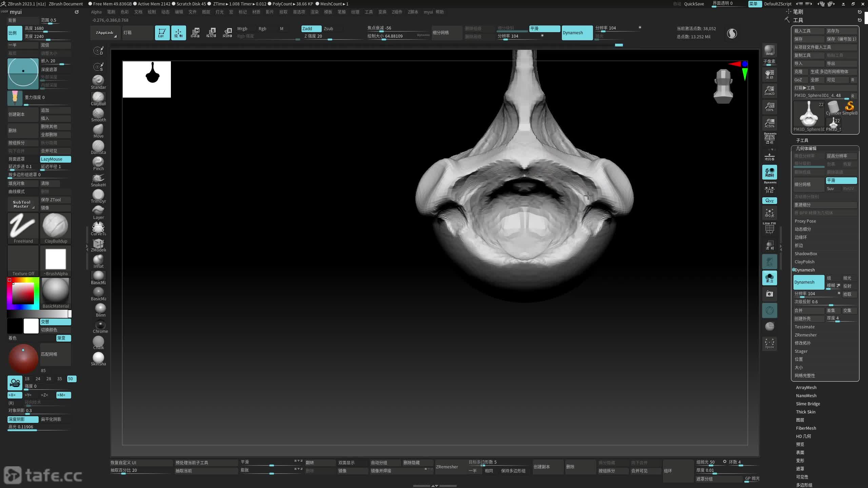Click the QuickSave button

tap(694, 4)
